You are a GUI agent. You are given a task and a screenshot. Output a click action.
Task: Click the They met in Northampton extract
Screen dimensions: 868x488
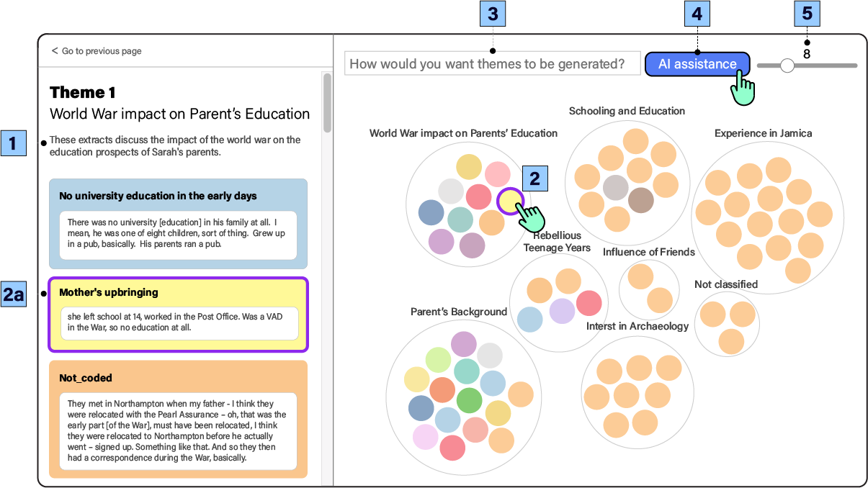[178, 431]
